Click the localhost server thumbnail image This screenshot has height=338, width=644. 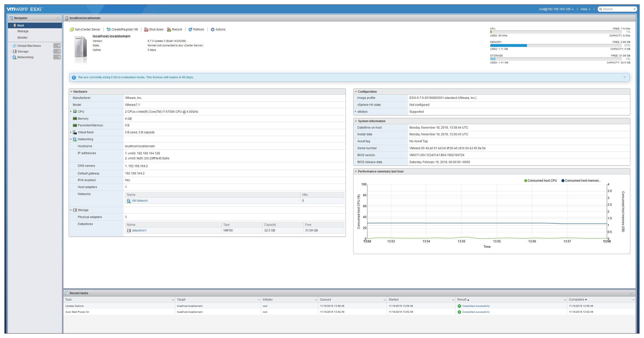(81, 50)
